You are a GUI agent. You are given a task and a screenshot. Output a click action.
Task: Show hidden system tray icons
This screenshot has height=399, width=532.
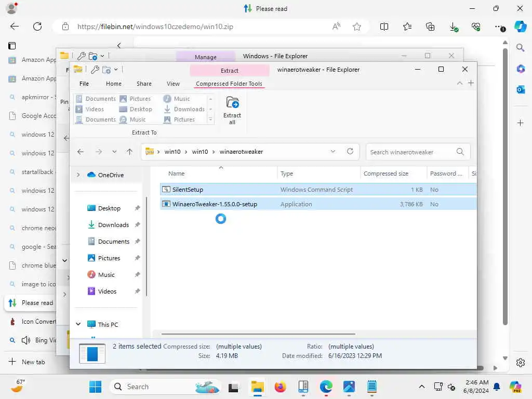[x=421, y=387]
